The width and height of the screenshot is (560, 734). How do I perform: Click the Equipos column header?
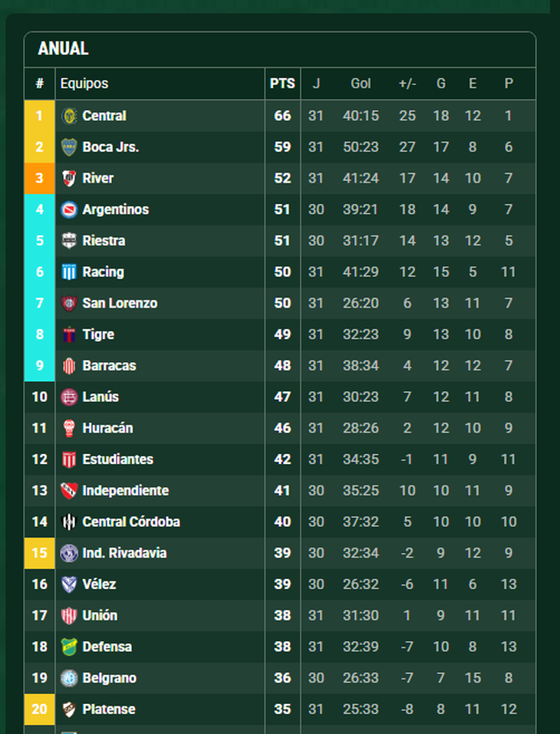[x=84, y=84]
